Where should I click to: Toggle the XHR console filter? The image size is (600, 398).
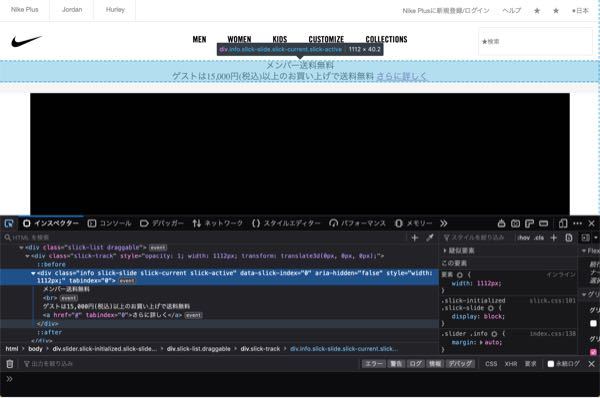point(511,364)
